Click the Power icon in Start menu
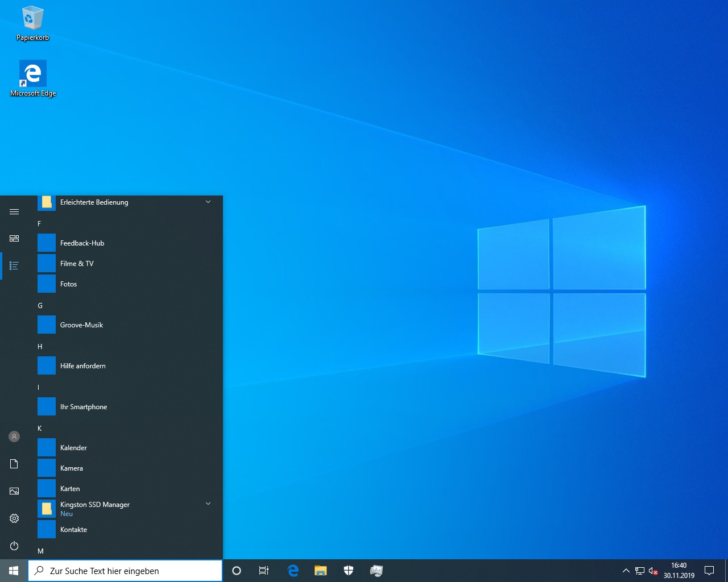Viewport: 728px width, 582px height. click(14, 546)
